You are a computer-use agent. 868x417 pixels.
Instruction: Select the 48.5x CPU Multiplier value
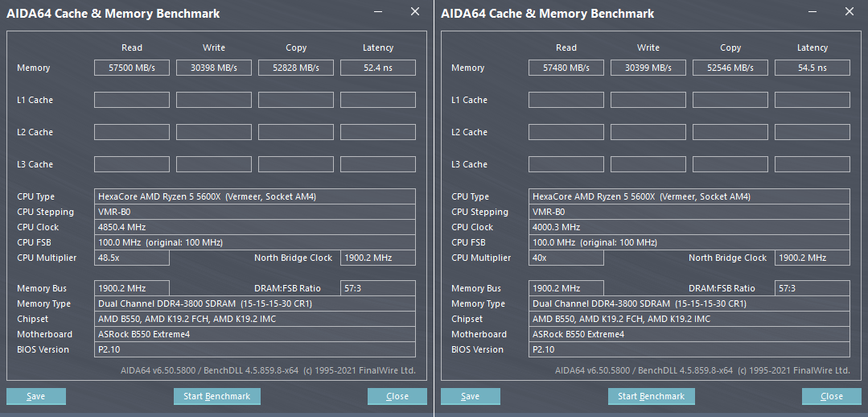point(132,258)
